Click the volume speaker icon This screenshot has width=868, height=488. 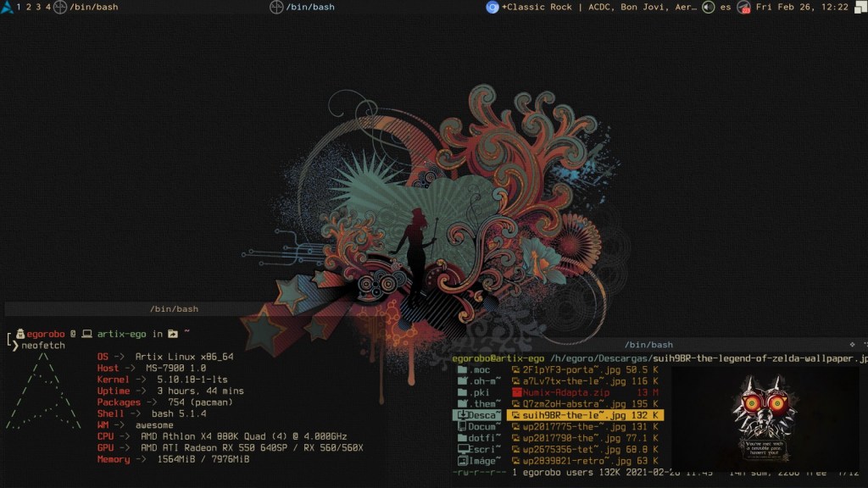pos(708,7)
